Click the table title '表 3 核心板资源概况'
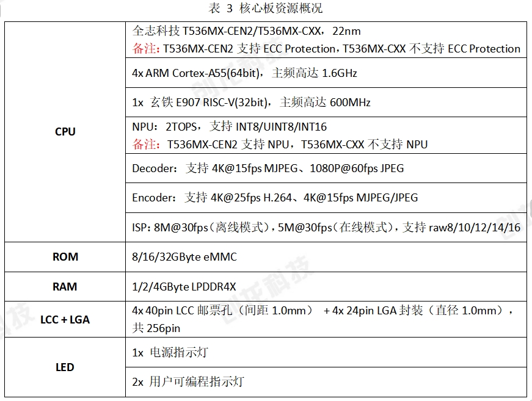 tap(265, 8)
